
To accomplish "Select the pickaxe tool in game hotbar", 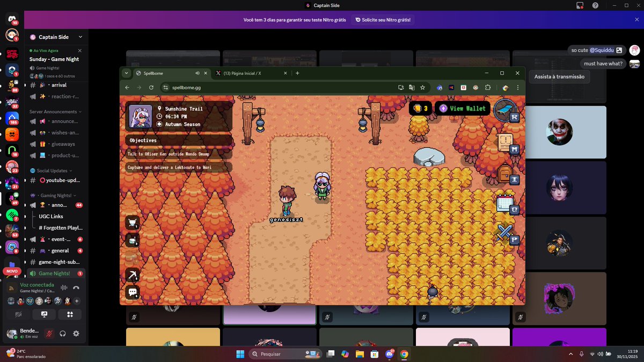I will coord(132,275).
